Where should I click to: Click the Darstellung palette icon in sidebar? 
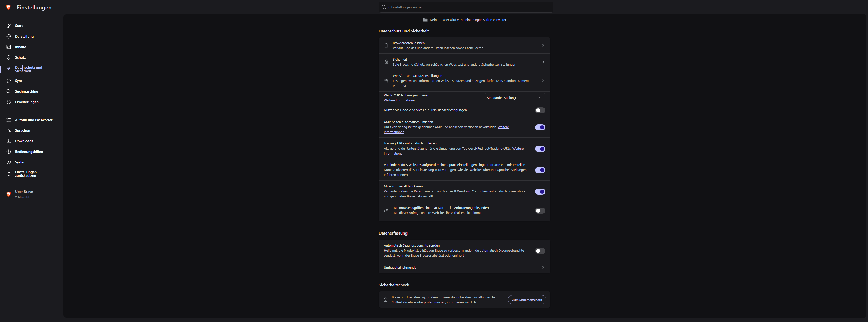point(9,36)
